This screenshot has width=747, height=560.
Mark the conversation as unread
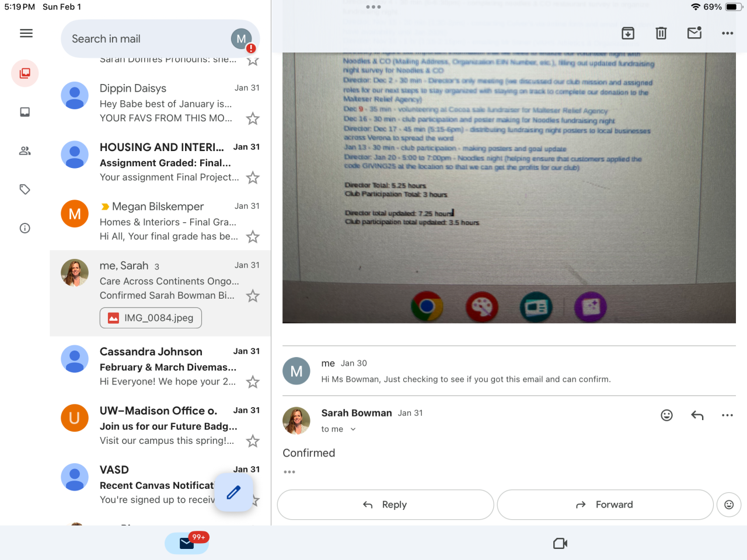tap(694, 33)
